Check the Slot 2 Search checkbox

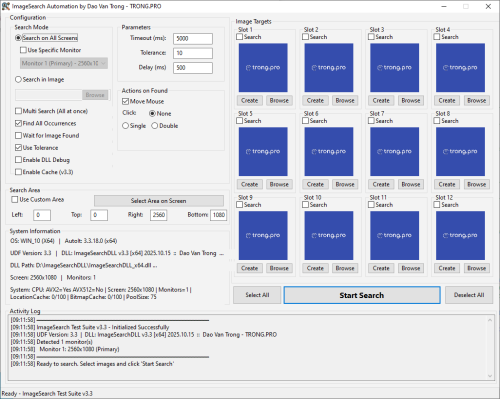[315, 37]
